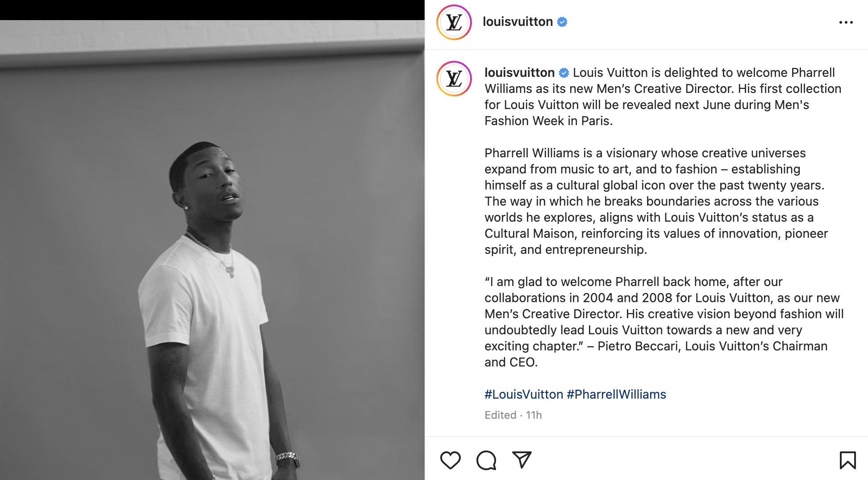Click the caption's opening welcome paragraph

661,97
